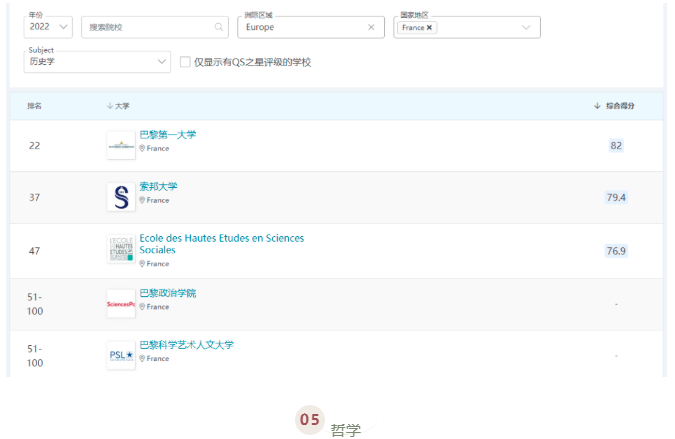The height and width of the screenshot is (439, 675).
Task: Click the PSL logo thumbnail
Action: coord(121,356)
